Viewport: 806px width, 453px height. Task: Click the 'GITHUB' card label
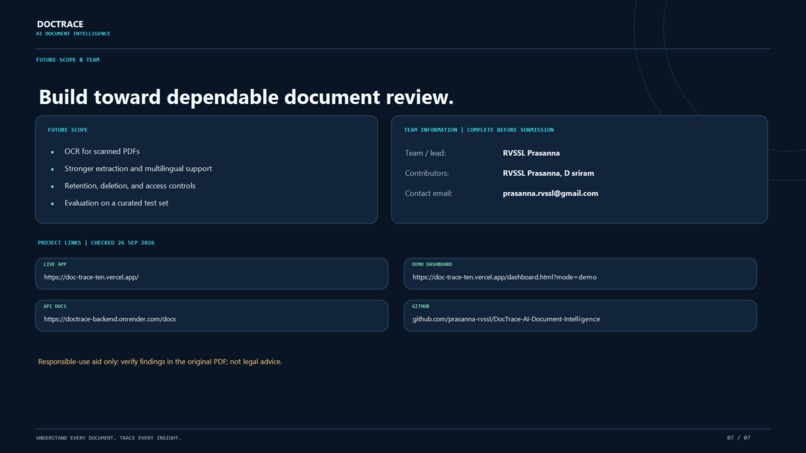(420, 306)
